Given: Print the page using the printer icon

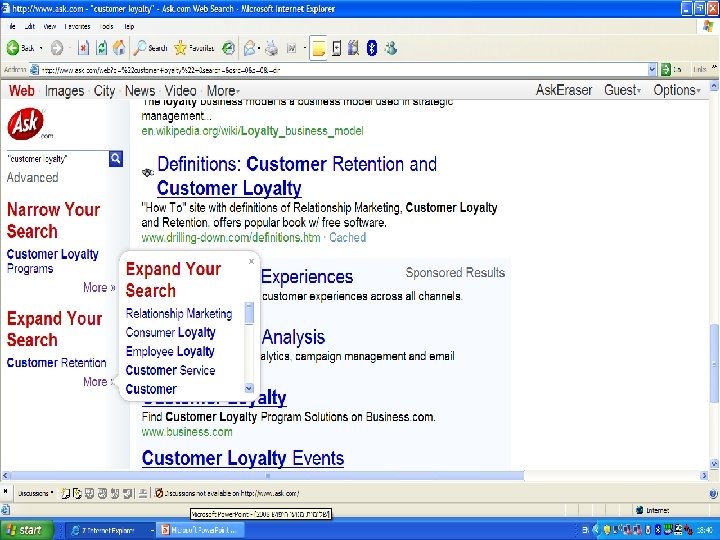Looking at the screenshot, I should coord(272,48).
